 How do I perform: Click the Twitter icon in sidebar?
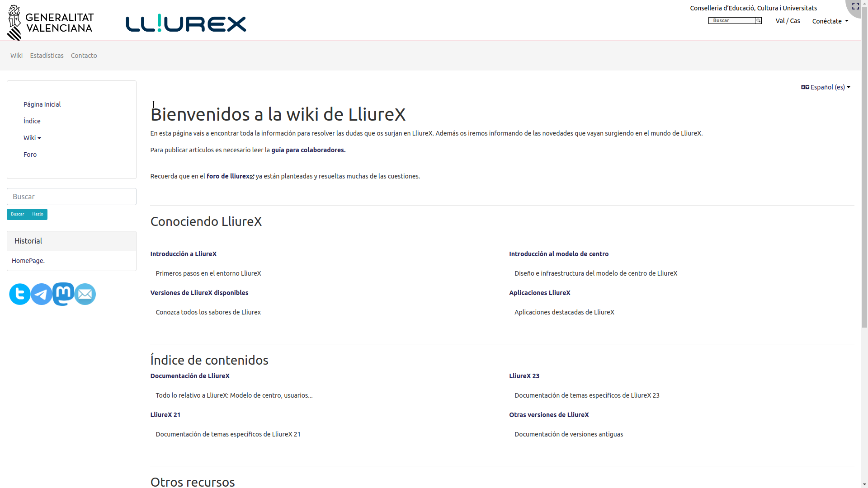point(20,294)
